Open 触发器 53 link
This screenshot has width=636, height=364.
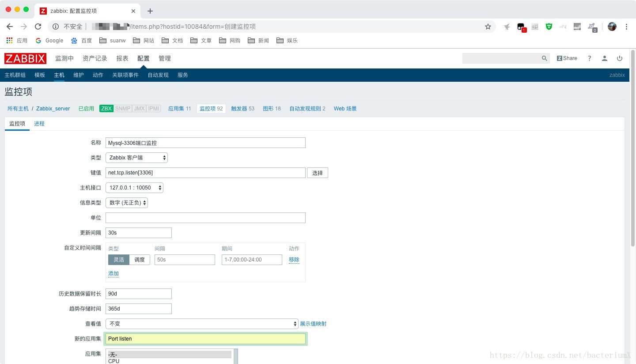243,109
